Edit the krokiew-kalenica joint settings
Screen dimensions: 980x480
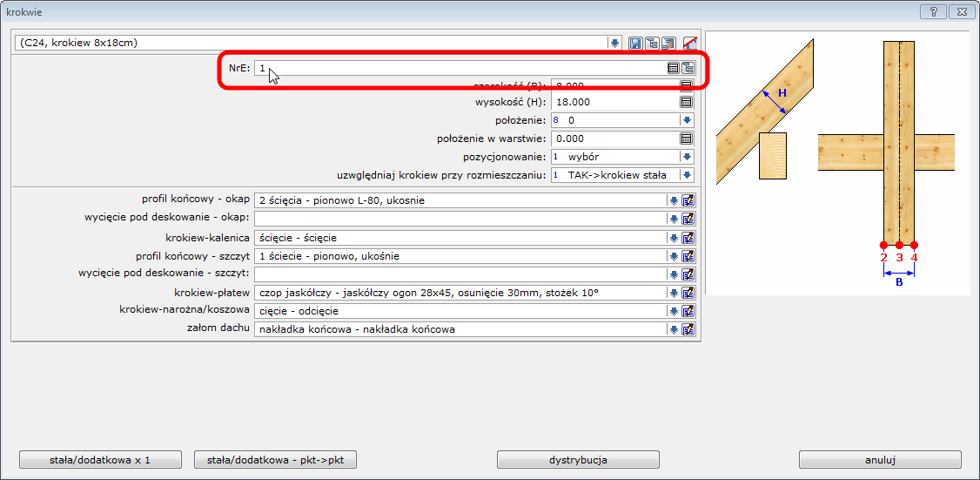coord(688,238)
